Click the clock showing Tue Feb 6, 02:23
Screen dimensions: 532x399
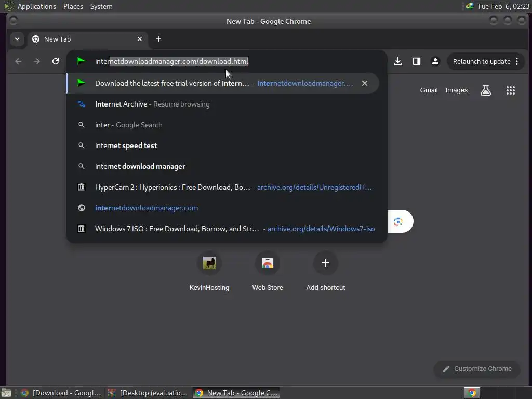503,6
